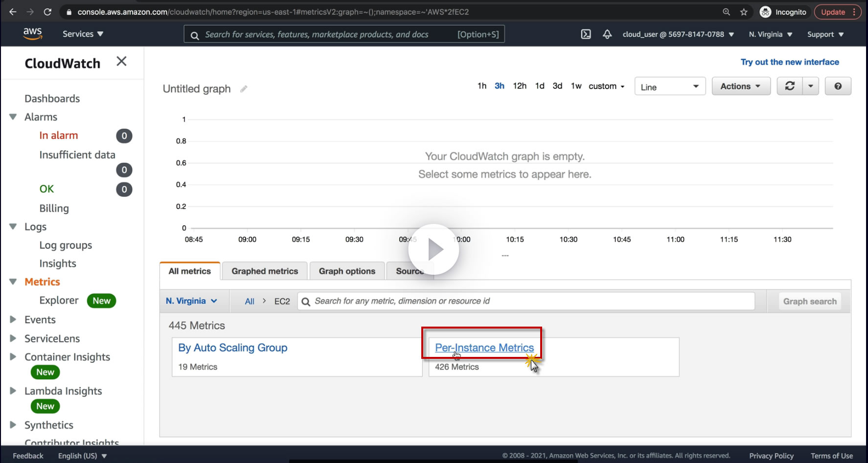Click the Try out the new interface link
Image resolution: width=868 pixels, height=463 pixels.
(790, 62)
